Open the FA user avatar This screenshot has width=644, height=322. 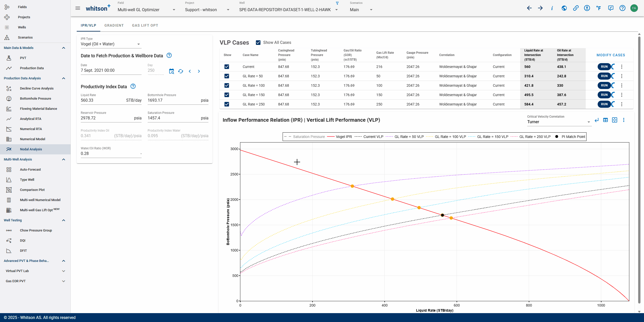point(634,8)
